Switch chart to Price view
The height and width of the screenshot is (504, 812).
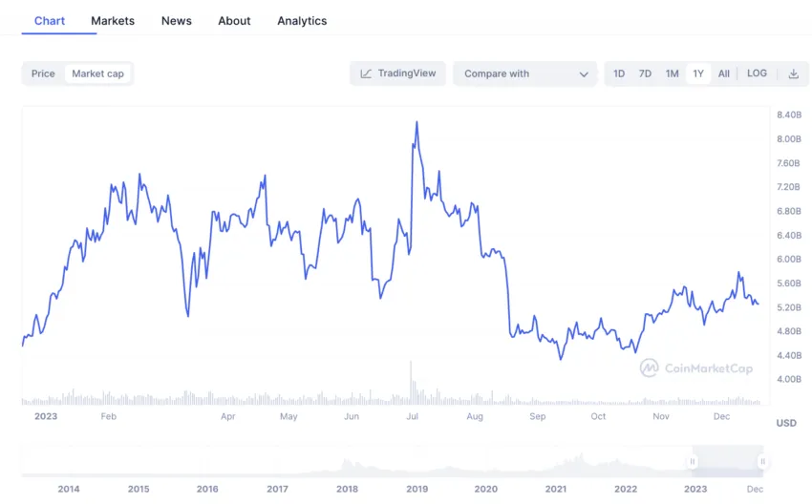point(43,73)
